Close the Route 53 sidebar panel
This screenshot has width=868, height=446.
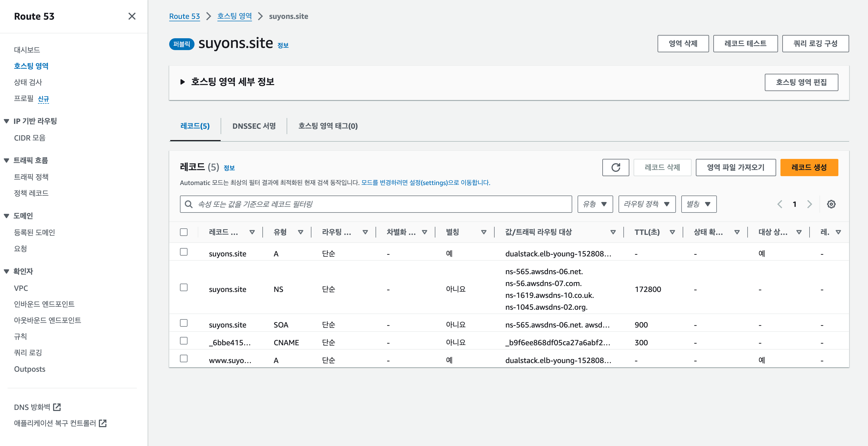click(132, 16)
